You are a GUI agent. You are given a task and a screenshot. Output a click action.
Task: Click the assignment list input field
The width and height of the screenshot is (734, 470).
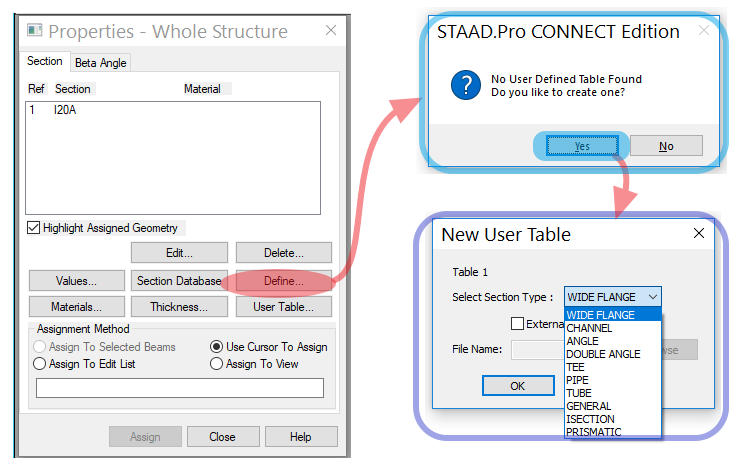click(x=180, y=388)
